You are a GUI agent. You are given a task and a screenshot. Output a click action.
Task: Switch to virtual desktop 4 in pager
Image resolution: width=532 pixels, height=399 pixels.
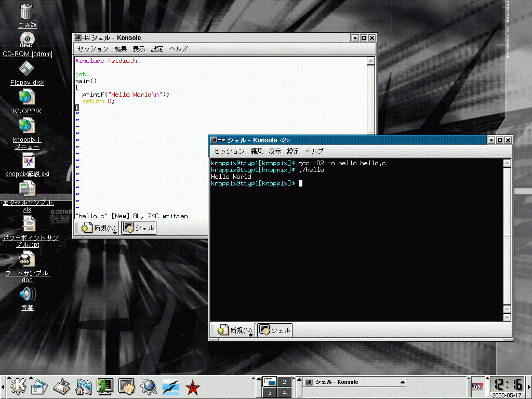point(284,393)
